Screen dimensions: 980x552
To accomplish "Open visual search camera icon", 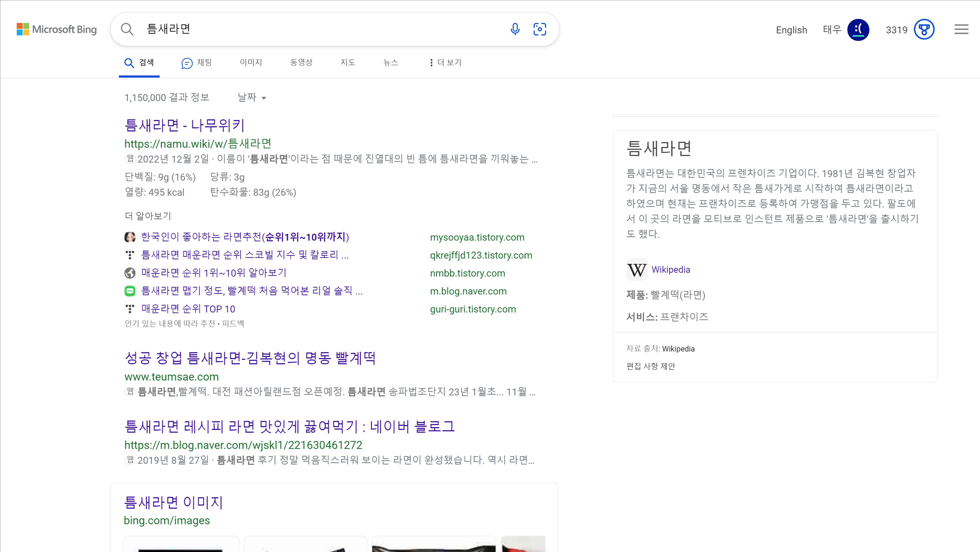I will pos(539,29).
